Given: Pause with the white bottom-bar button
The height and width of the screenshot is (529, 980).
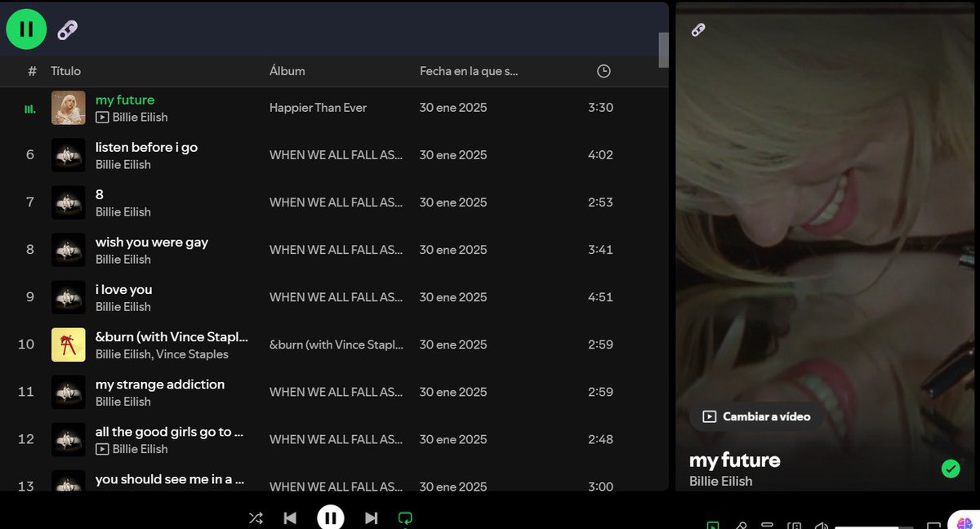Looking at the screenshot, I should 330,518.
